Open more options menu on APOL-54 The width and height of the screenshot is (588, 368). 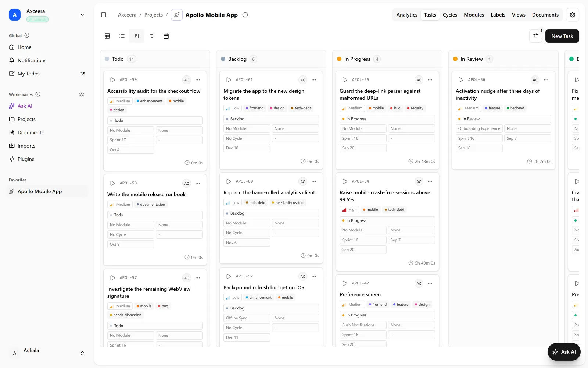coord(430,181)
